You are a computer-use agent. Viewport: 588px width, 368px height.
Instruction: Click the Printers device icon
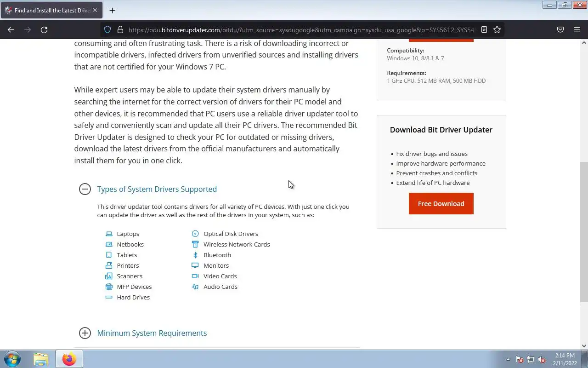[109, 265]
